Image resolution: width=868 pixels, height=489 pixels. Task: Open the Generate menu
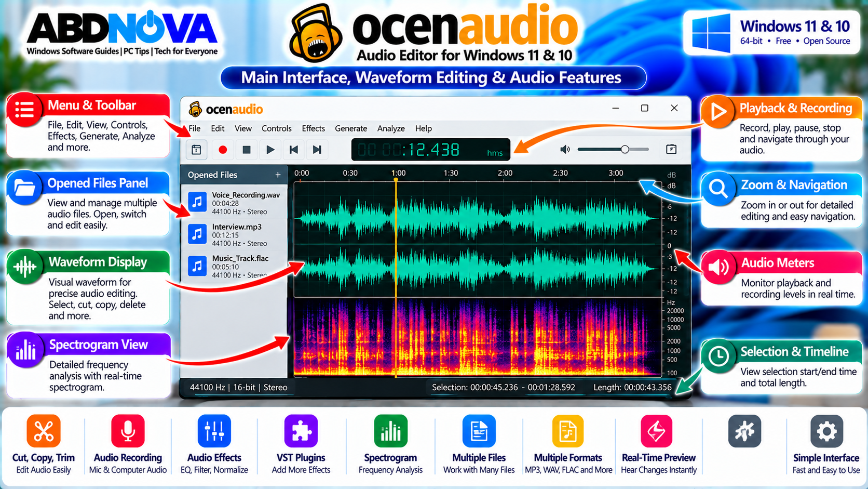(x=351, y=128)
